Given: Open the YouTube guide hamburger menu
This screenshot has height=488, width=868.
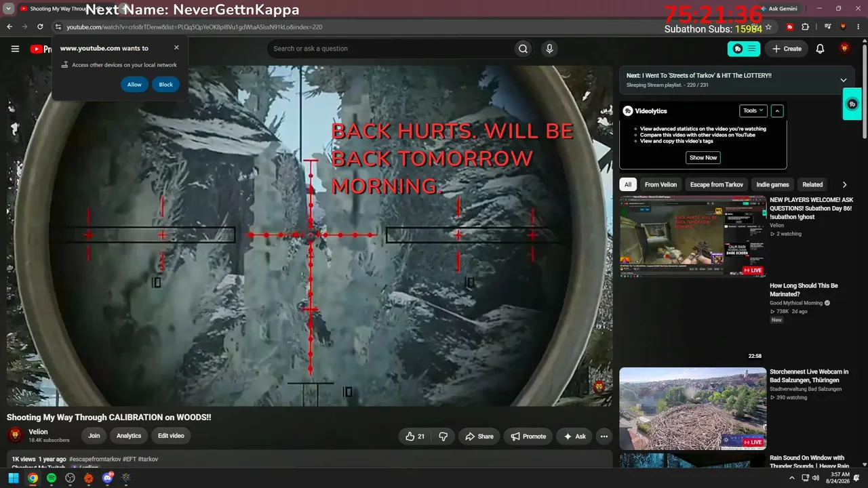Looking at the screenshot, I should 15,49.
